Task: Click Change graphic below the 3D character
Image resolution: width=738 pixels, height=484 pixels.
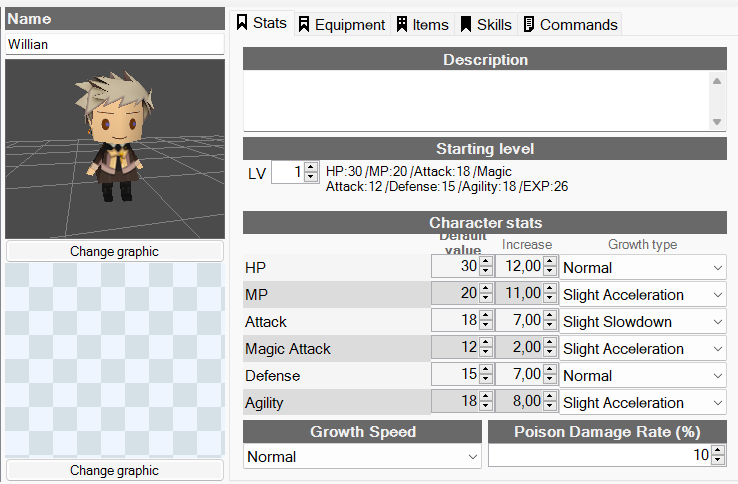Action: pyautogui.click(x=114, y=251)
